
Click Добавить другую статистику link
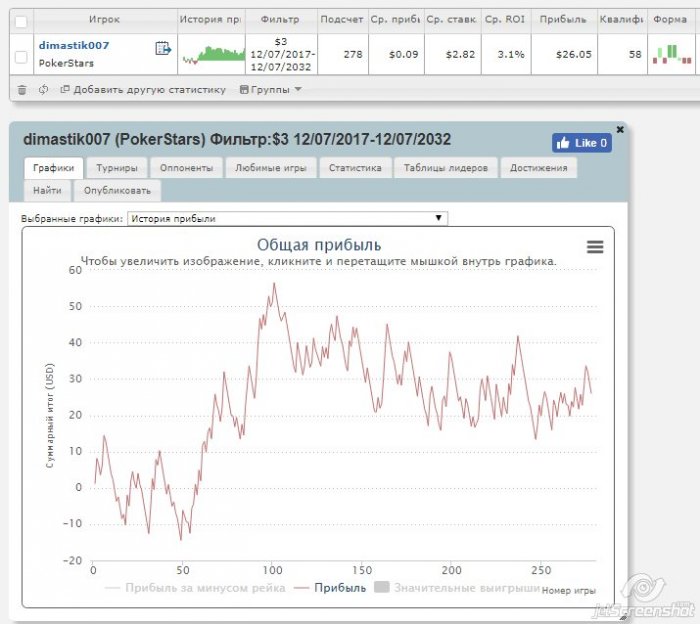pyautogui.click(x=143, y=89)
